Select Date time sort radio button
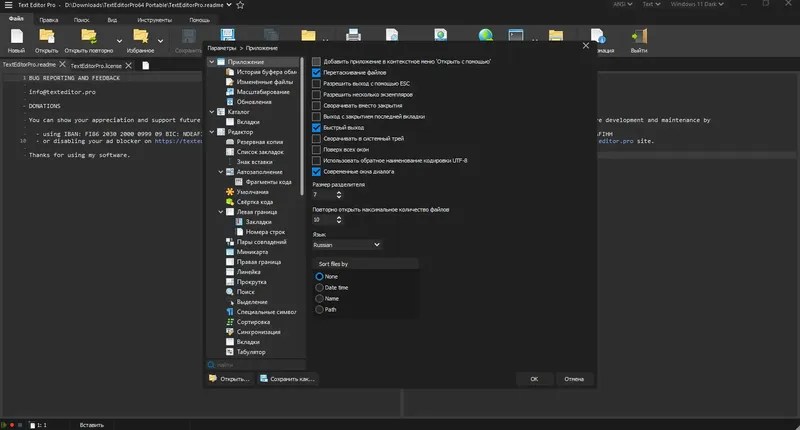 (319, 288)
